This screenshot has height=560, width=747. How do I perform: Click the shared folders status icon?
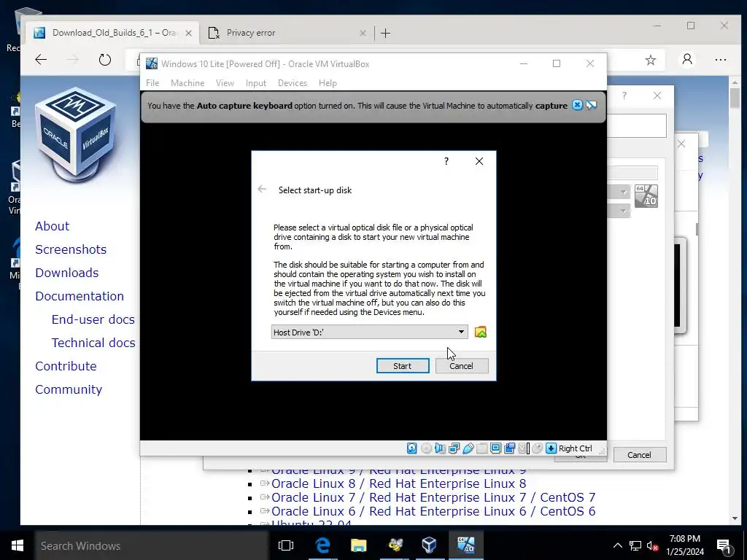(481, 448)
